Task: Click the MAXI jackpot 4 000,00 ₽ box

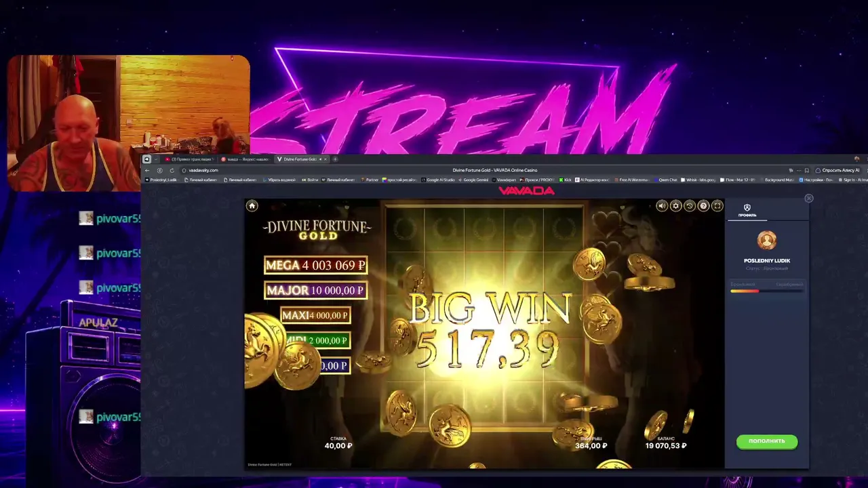Action: [x=316, y=315]
